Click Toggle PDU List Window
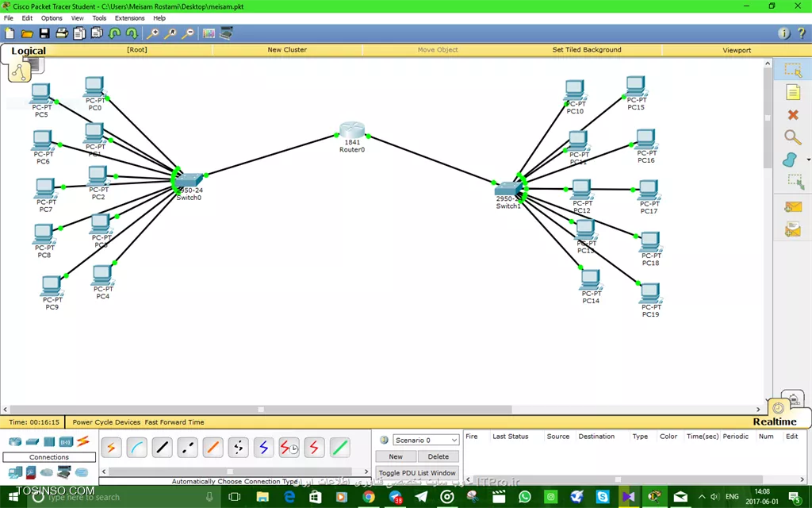 [x=417, y=473]
